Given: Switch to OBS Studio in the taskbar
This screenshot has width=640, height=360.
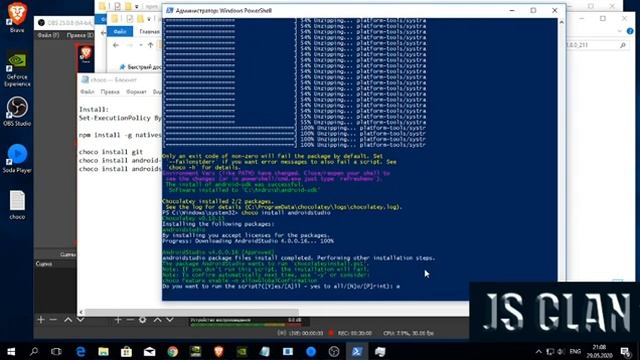Looking at the screenshot, I should [x=334, y=351].
